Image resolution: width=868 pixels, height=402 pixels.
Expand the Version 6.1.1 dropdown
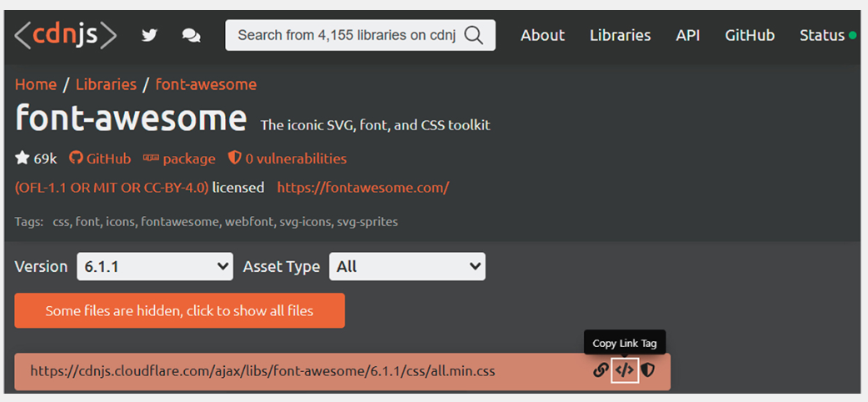tap(154, 267)
